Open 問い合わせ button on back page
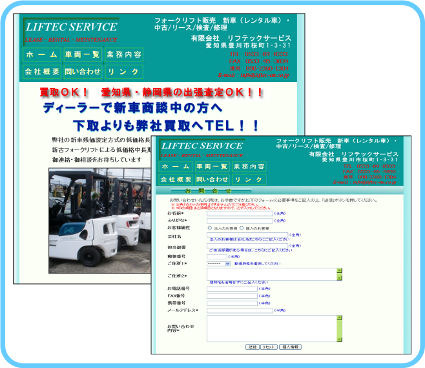425x368 pixels. pyautogui.click(x=83, y=71)
